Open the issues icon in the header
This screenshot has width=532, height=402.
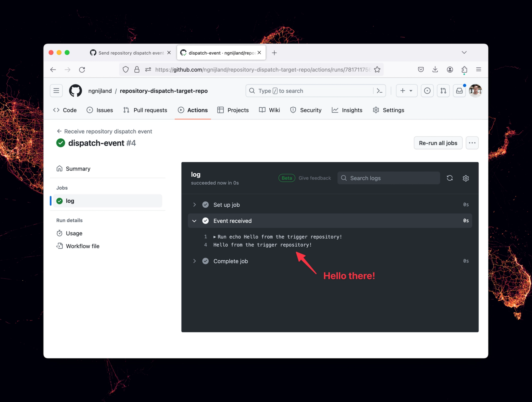(427, 91)
